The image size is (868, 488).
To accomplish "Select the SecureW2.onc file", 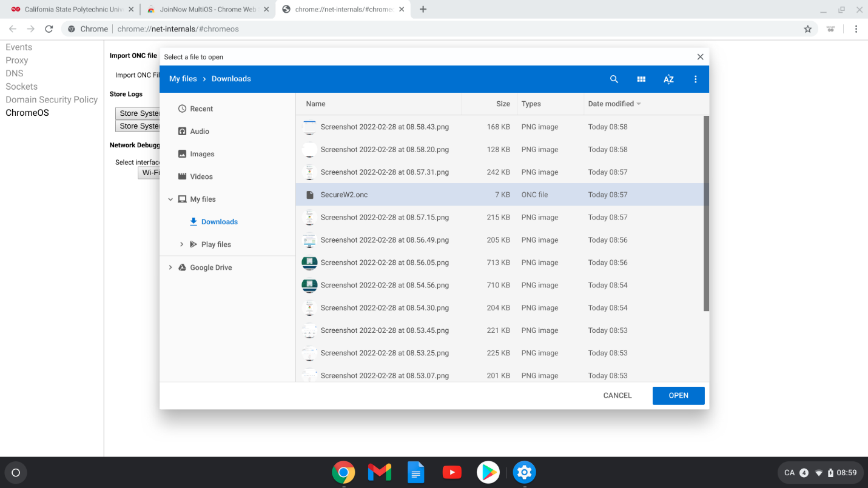I will tap(344, 195).
